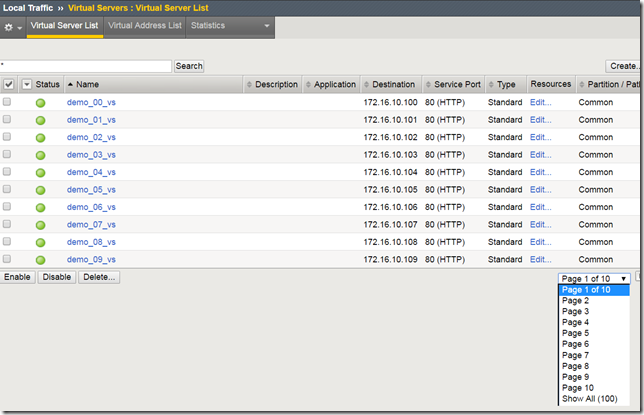Click destination 172.16.10.106 cell
This screenshot has height=415, width=644.
[x=390, y=207]
